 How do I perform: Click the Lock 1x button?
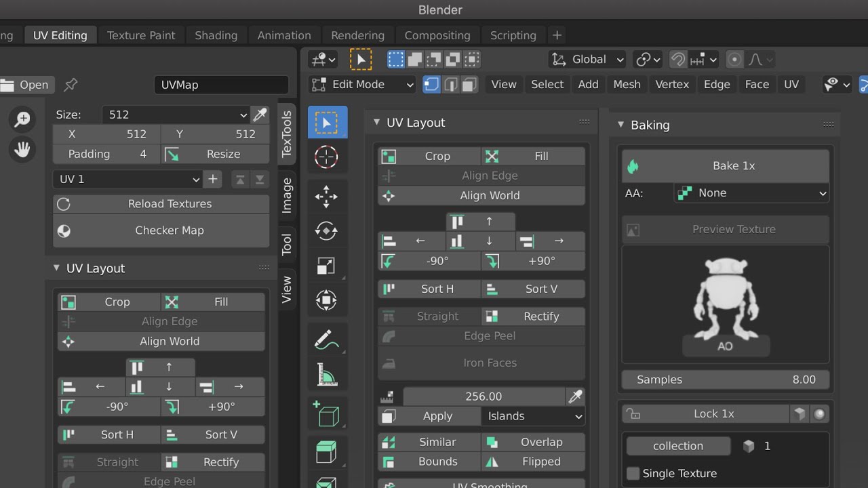click(x=706, y=414)
